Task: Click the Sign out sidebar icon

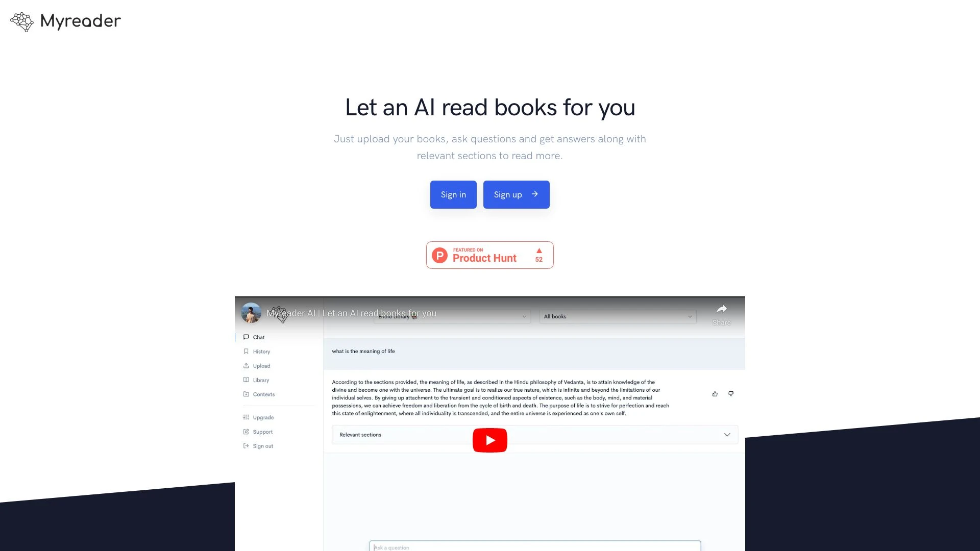Action: 247,446
